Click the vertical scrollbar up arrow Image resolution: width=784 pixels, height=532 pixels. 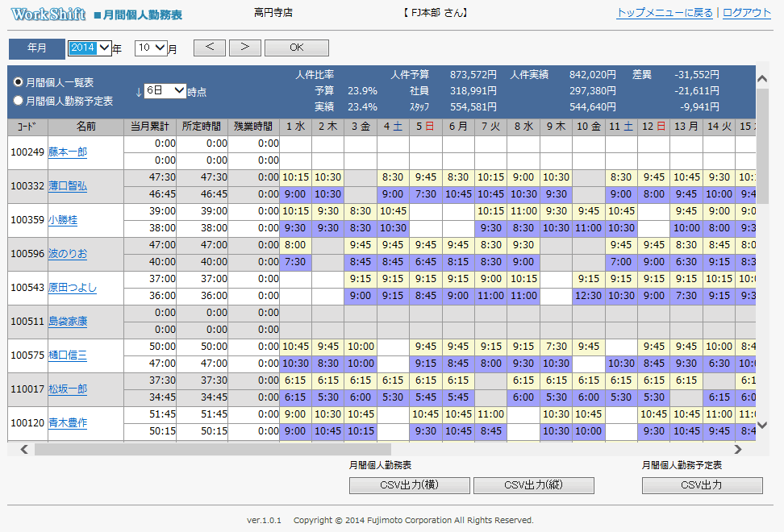(762, 78)
